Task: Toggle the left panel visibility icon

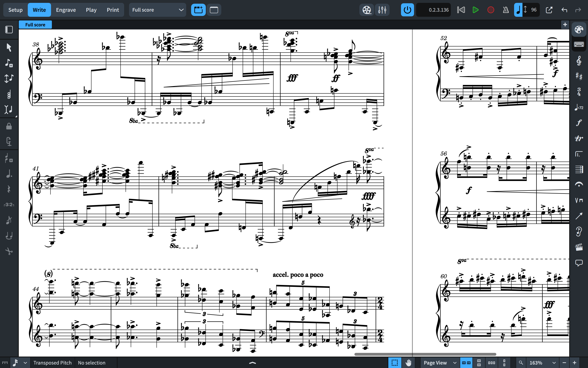Action: click(9, 30)
